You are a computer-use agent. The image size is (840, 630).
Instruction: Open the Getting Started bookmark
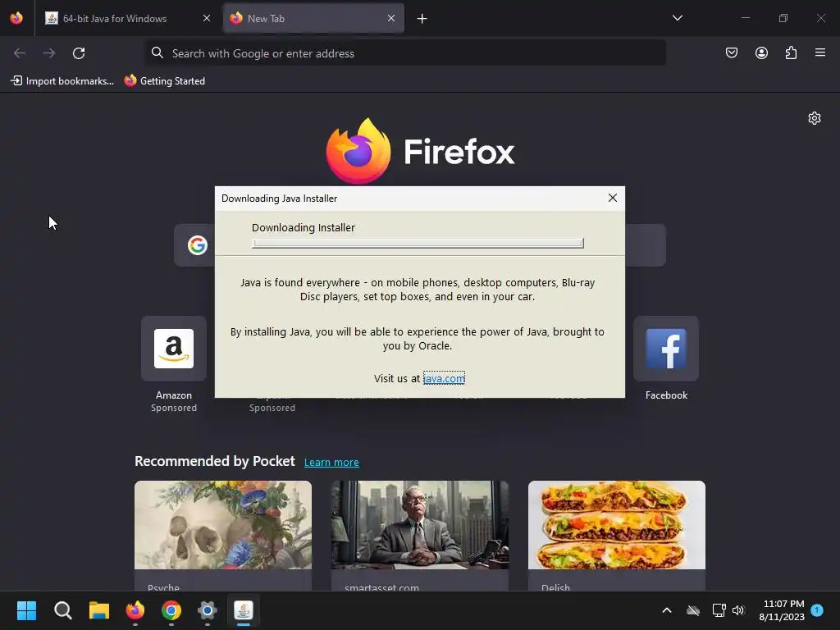tap(165, 81)
